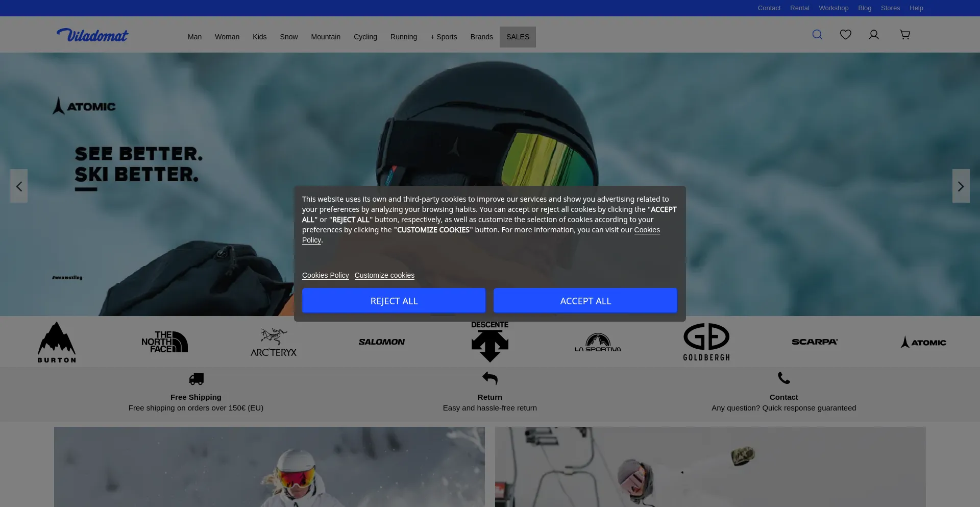Open the user account icon

click(874, 34)
